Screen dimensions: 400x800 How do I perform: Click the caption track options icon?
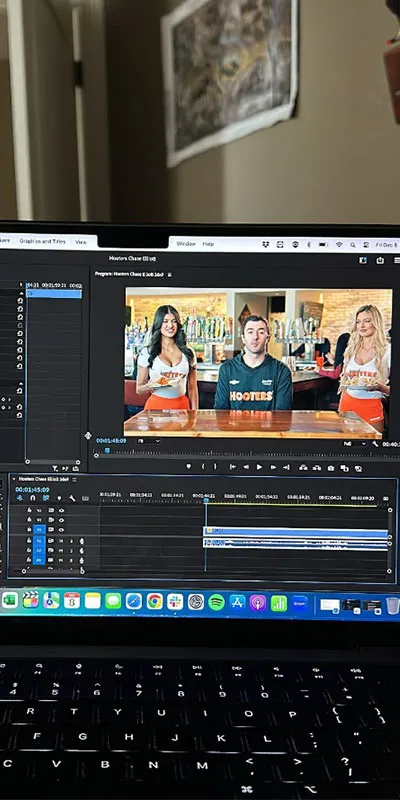point(85,498)
